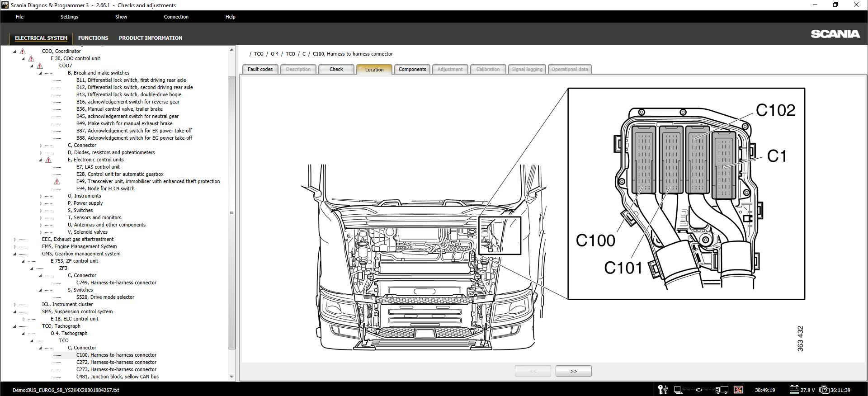
Task: Expand the ICL, Instrument cluster node
Action: pyautogui.click(x=15, y=305)
